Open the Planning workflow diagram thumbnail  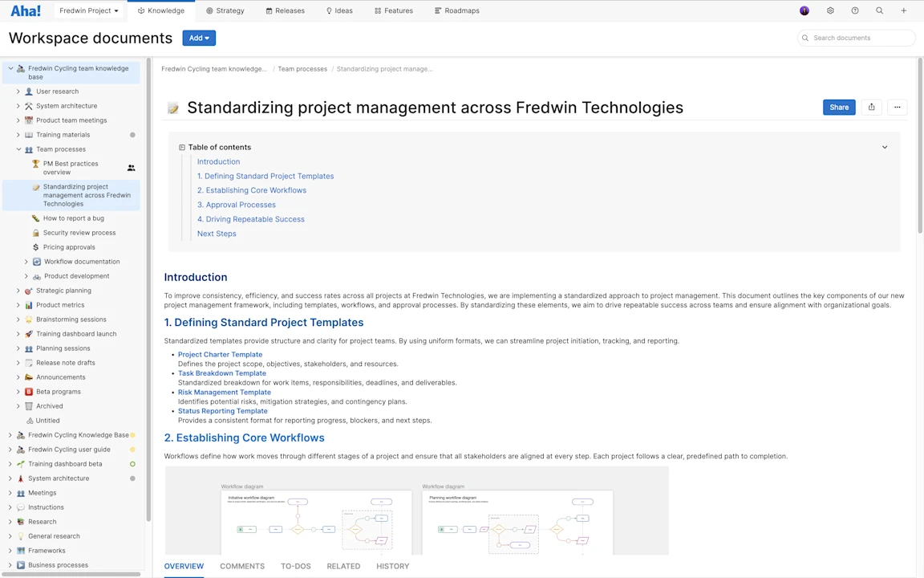517,523
